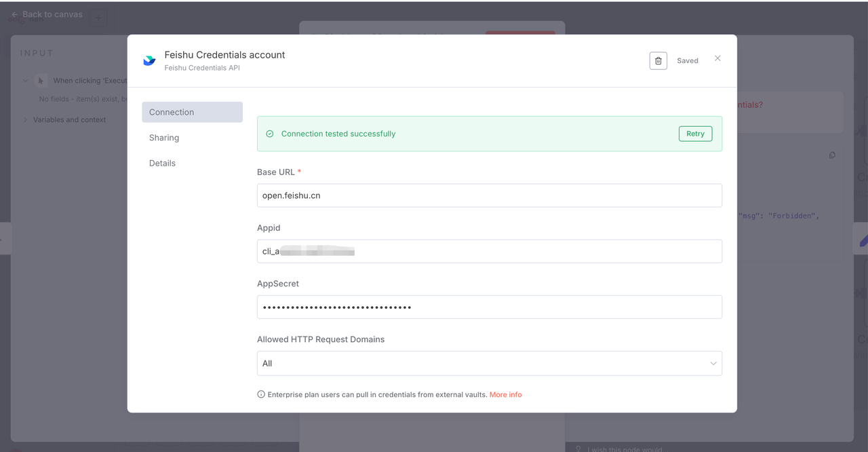The image size is (868, 452).
Task: Open the Allowed HTTP Request Domains dropdown
Action: pos(489,363)
